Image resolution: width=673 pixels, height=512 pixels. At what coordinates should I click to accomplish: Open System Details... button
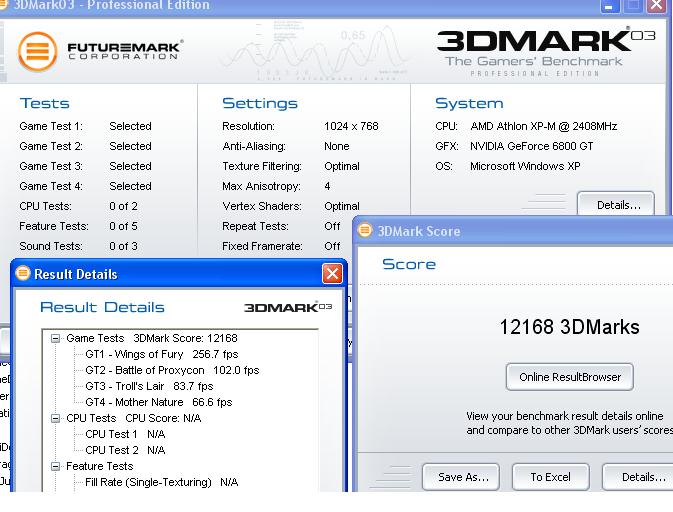coord(616,205)
